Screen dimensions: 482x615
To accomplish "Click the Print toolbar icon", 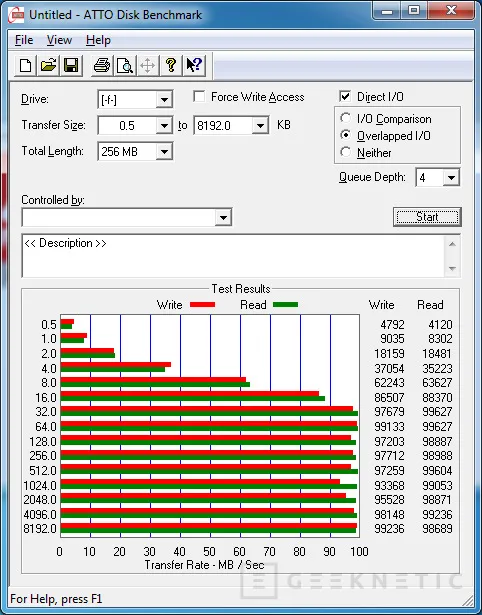I will 102,65.
